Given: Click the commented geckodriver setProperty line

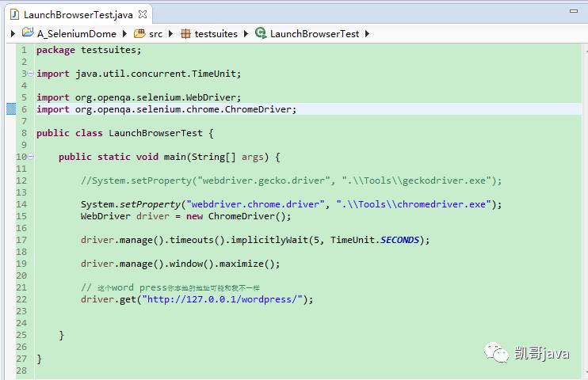Looking at the screenshot, I should (292, 180).
